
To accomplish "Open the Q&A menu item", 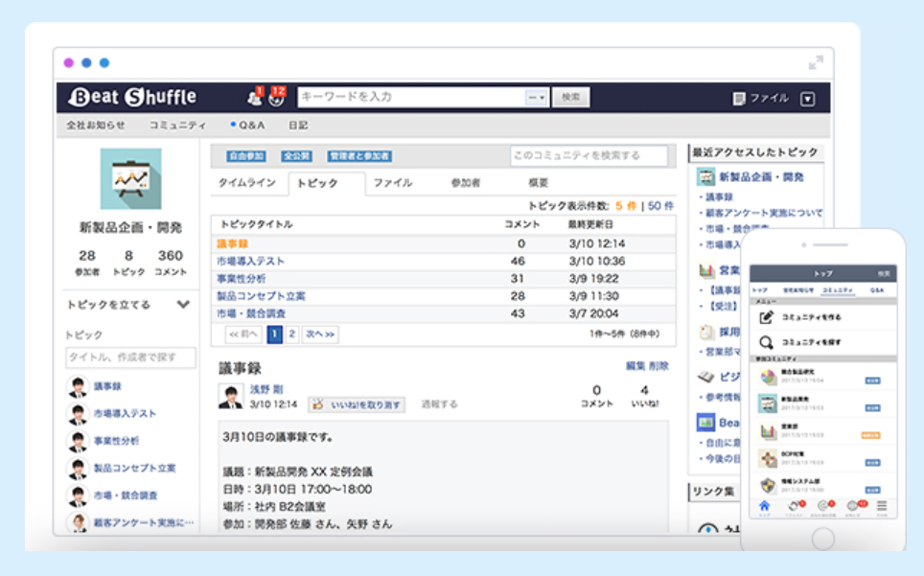I will tap(249, 126).
